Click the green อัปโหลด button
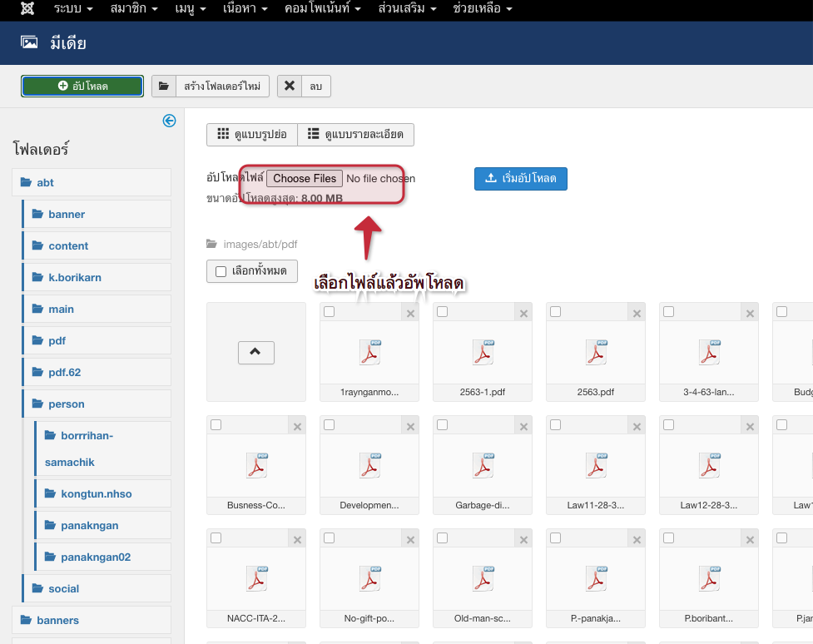The width and height of the screenshot is (813, 644). click(x=82, y=87)
